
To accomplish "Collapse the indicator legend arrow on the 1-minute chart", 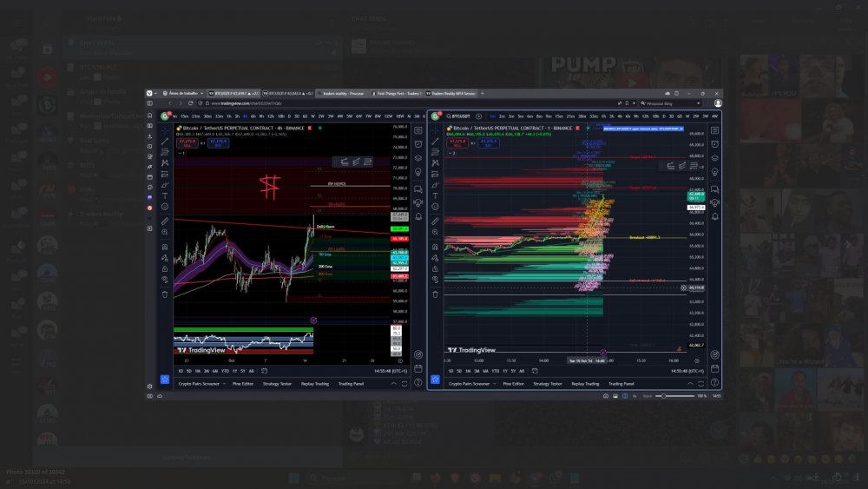I will click(x=451, y=153).
